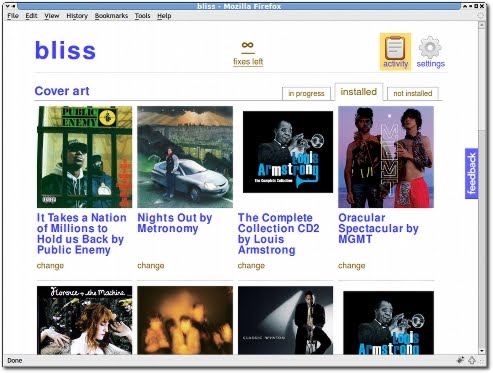
Task: Click the status bar arrow icon
Action: click(472, 360)
